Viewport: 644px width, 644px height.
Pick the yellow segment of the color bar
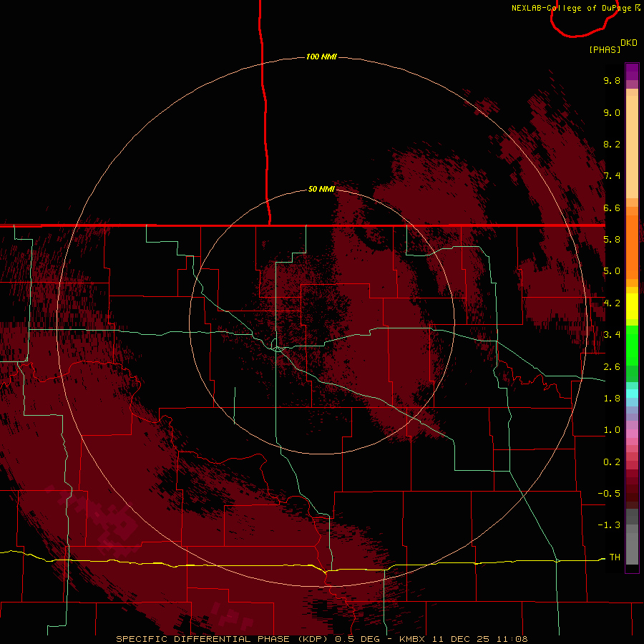point(632,306)
